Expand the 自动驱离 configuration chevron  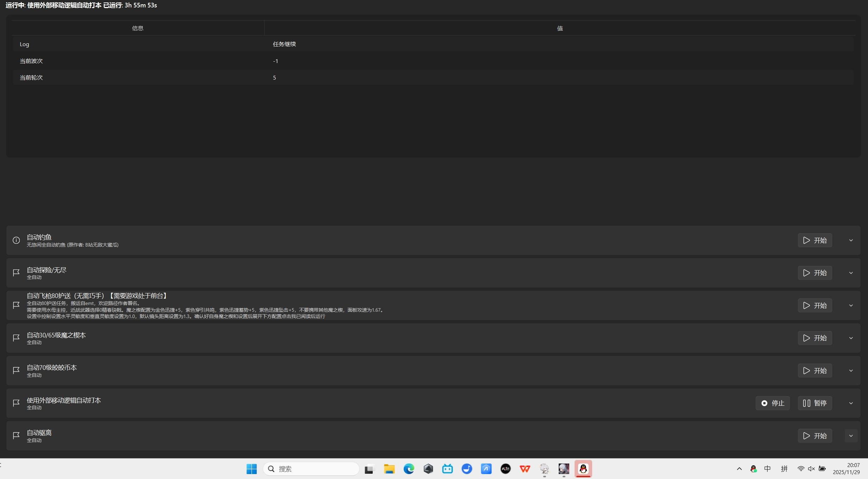(851, 436)
